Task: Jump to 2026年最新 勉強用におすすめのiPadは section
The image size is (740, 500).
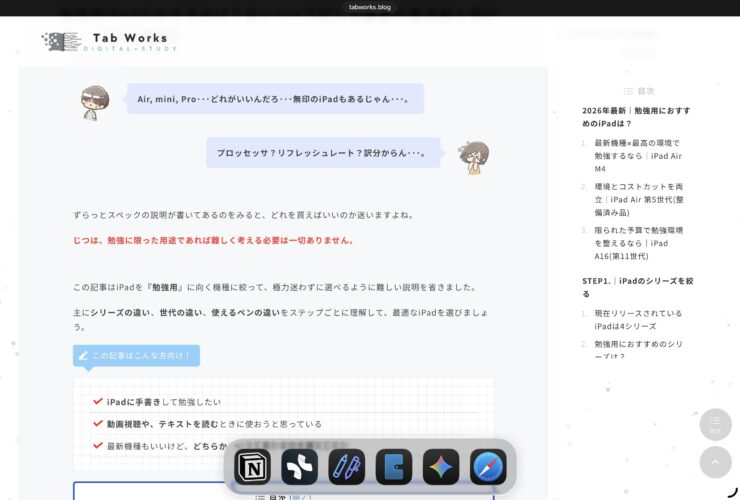Action: (x=636, y=117)
